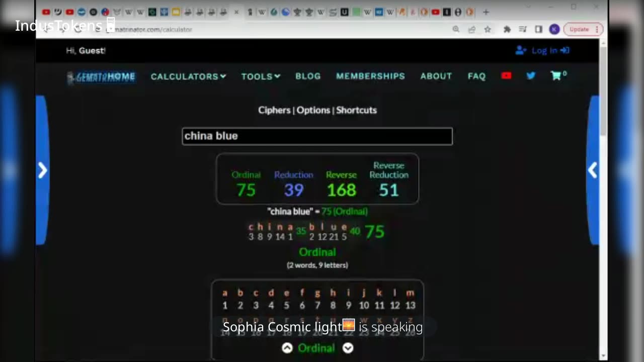This screenshot has height=362, width=644.
Task: Switch to the black U icon tab
Action: point(345,12)
